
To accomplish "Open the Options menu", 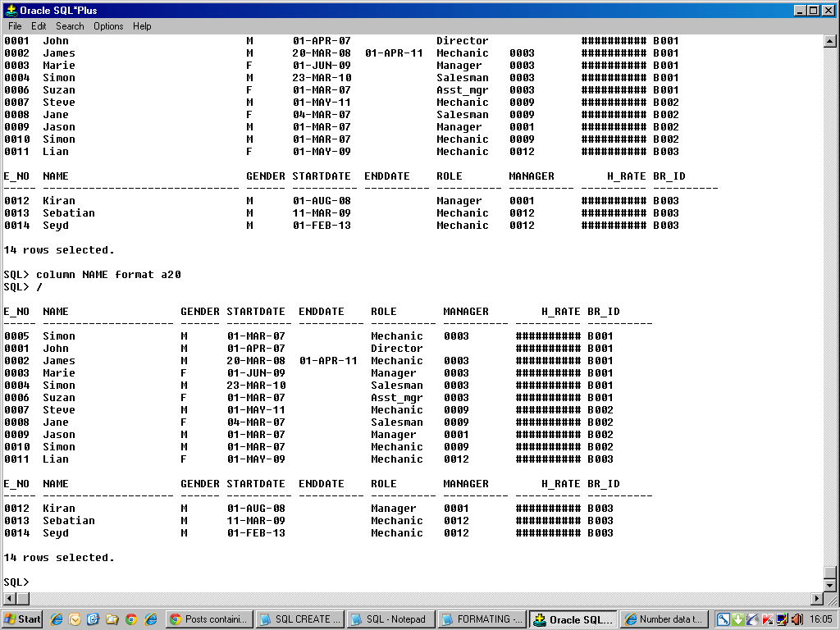I will (108, 26).
